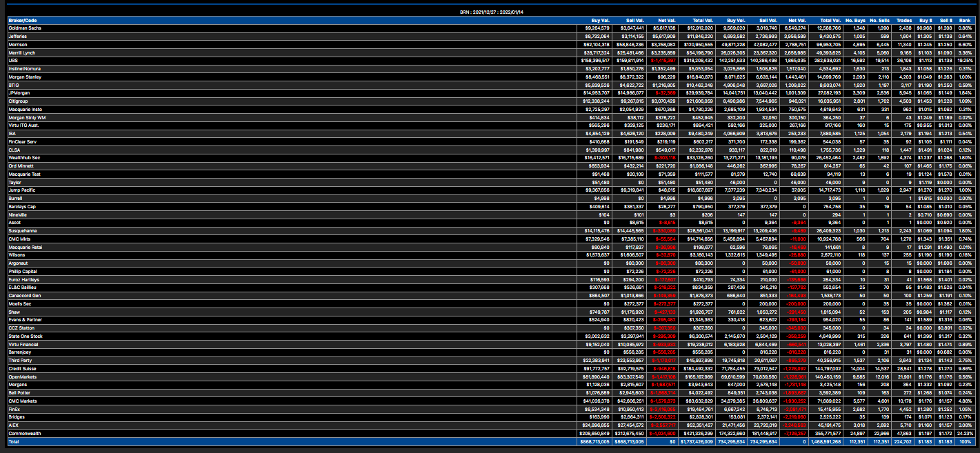
Task: Select the Total summary row label
Action: tap(14, 442)
